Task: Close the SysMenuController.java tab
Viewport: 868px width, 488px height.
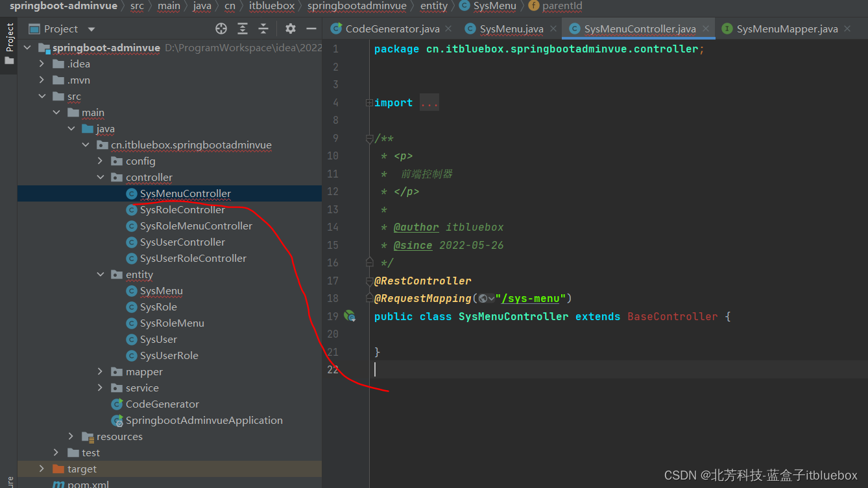Action: click(x=705, y=29)
